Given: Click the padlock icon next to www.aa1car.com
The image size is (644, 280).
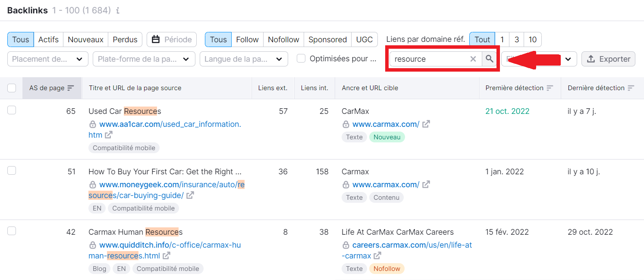Looking at the screenshot, I should click(x=93, y=124).
